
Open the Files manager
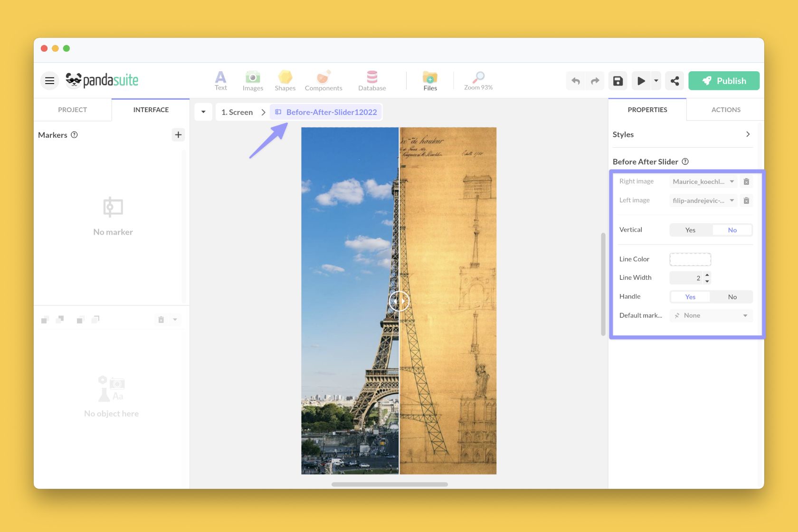click(x=429, y=80)
